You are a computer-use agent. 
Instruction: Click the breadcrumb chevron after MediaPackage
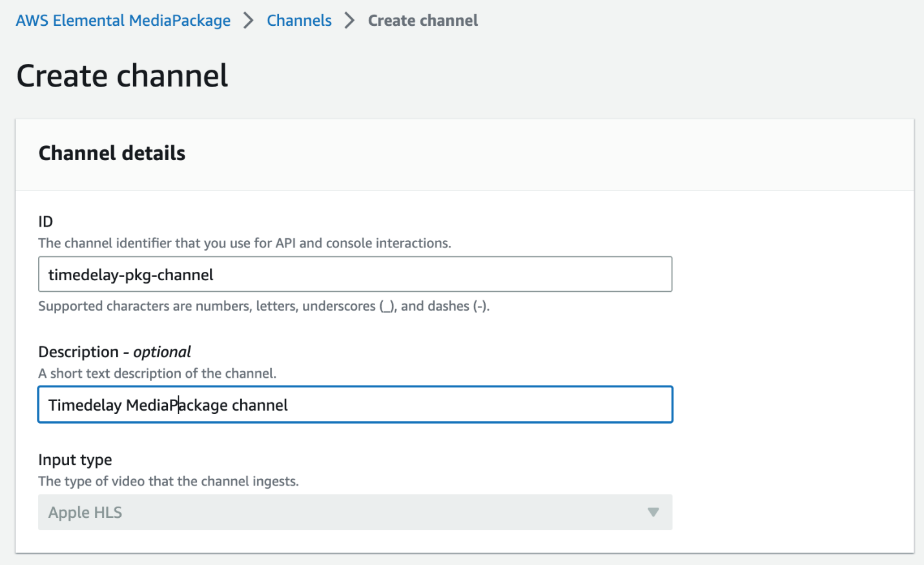click(x=248, y=20)
